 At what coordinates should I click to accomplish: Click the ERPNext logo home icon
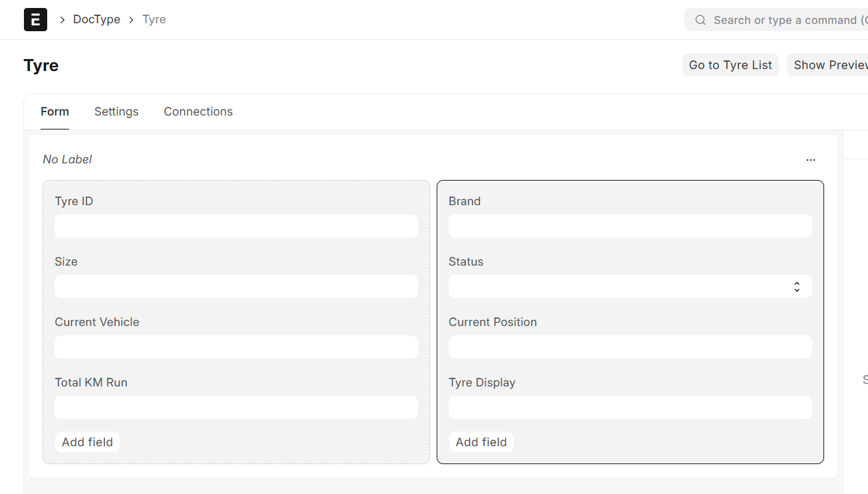[x=35, y=20]
